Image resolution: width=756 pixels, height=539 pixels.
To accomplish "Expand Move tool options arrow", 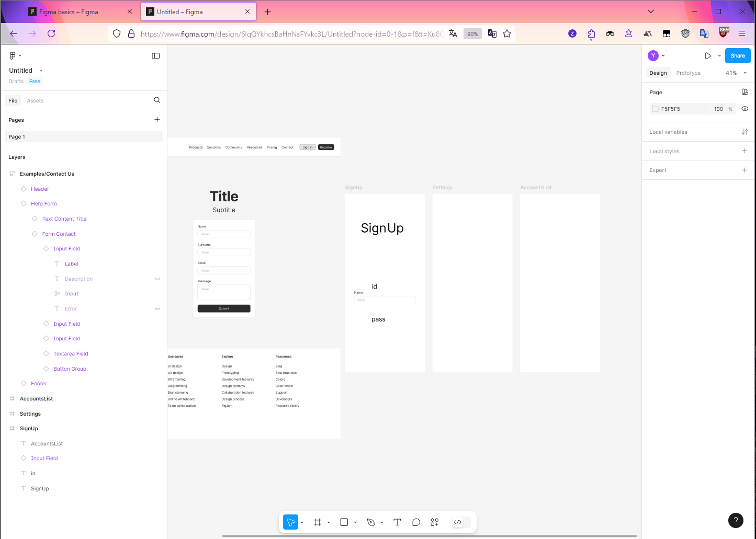I will [302, 522].
